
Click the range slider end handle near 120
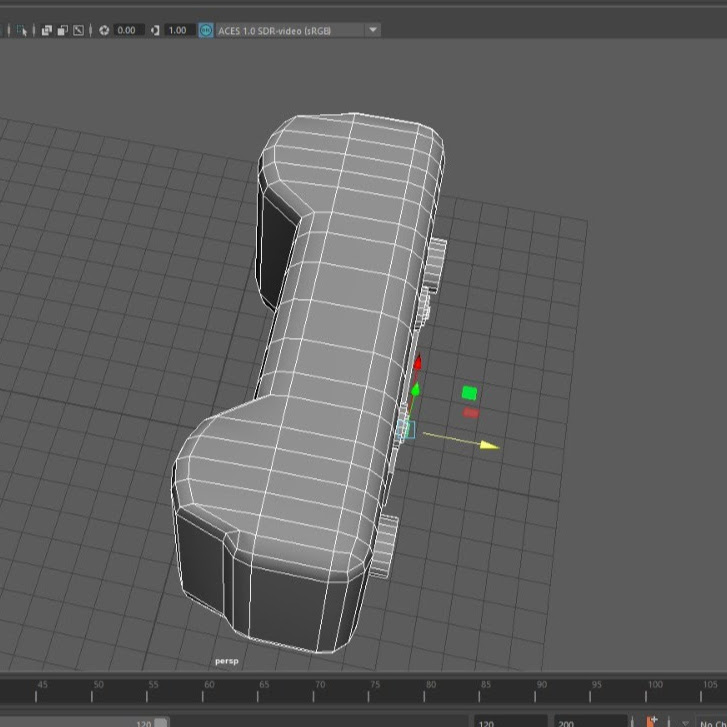pos(160,722)
